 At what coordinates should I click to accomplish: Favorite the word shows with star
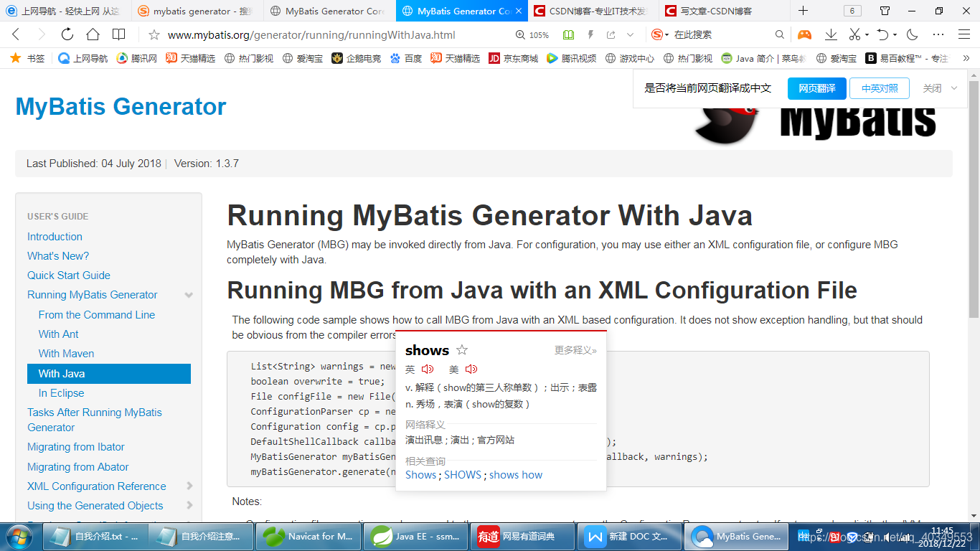click(x=462, y=350)
